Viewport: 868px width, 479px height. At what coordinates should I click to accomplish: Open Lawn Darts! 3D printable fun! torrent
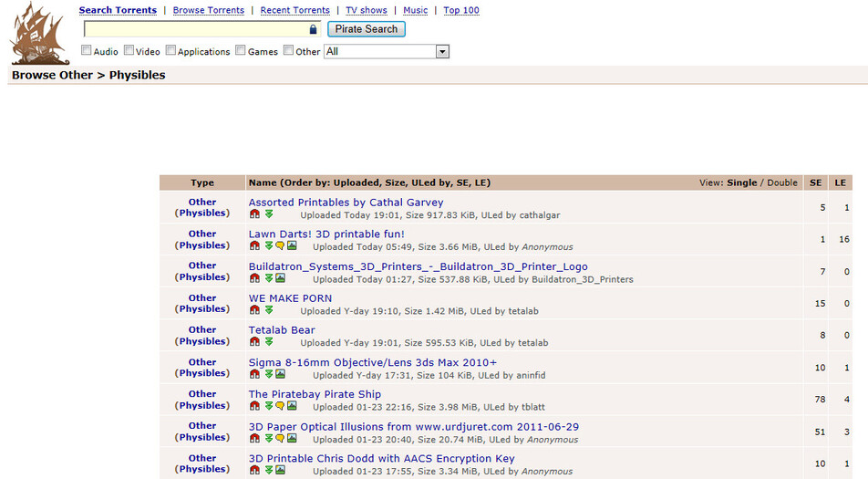326,234
